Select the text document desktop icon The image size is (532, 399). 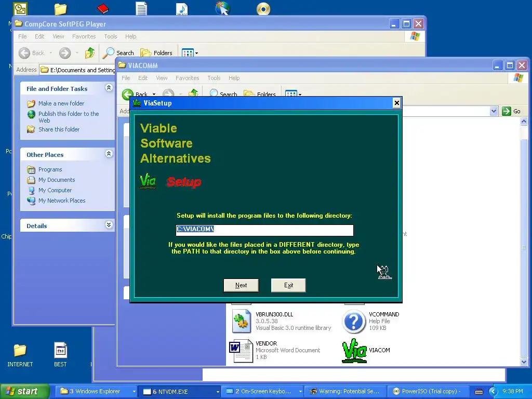(141, 8)
